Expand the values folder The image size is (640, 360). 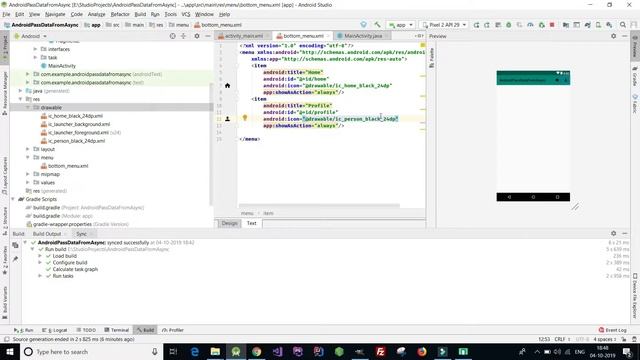pos(28,182)
